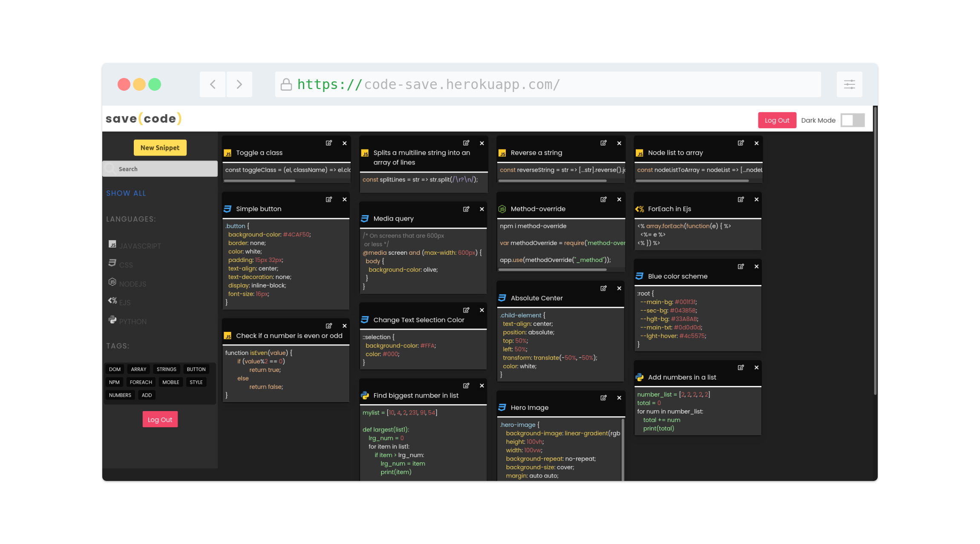
Task: Select the FOREACH tag
Action: coord(141,382)
